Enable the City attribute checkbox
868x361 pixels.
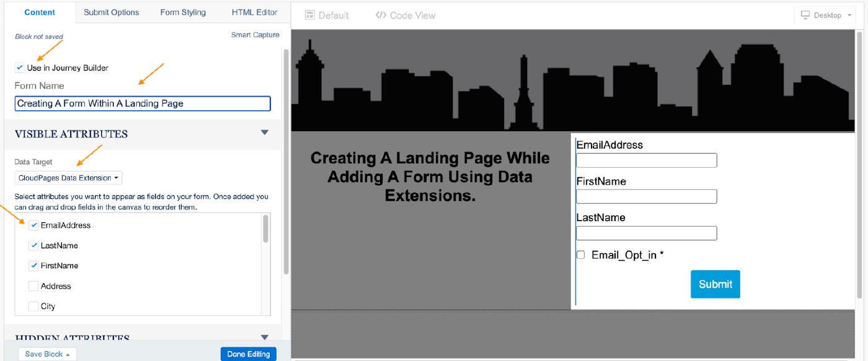(33, 307)
